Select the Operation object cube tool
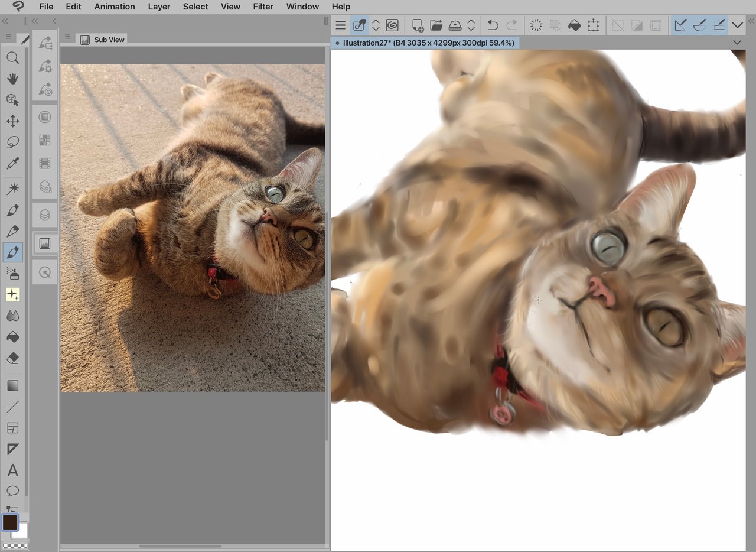The width and height of the screenshot is (756, 552). click(12, 100)
